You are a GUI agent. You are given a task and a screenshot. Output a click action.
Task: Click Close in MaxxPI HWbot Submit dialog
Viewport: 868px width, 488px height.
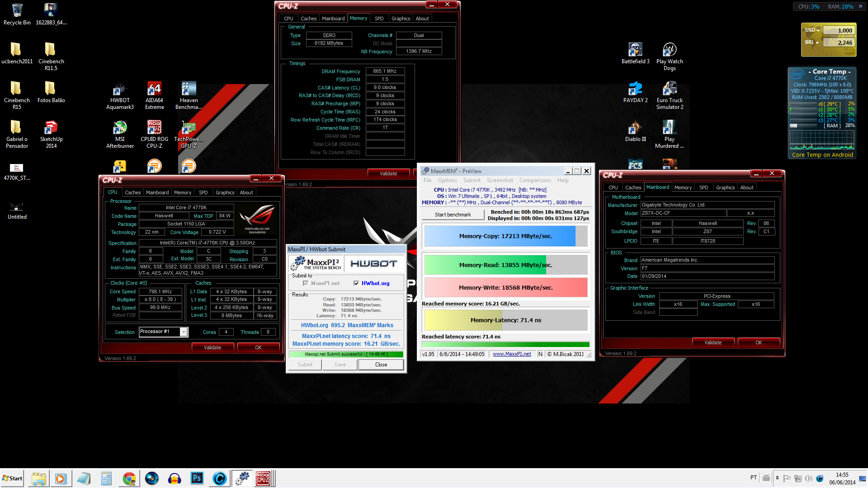(x=381, y=365)
